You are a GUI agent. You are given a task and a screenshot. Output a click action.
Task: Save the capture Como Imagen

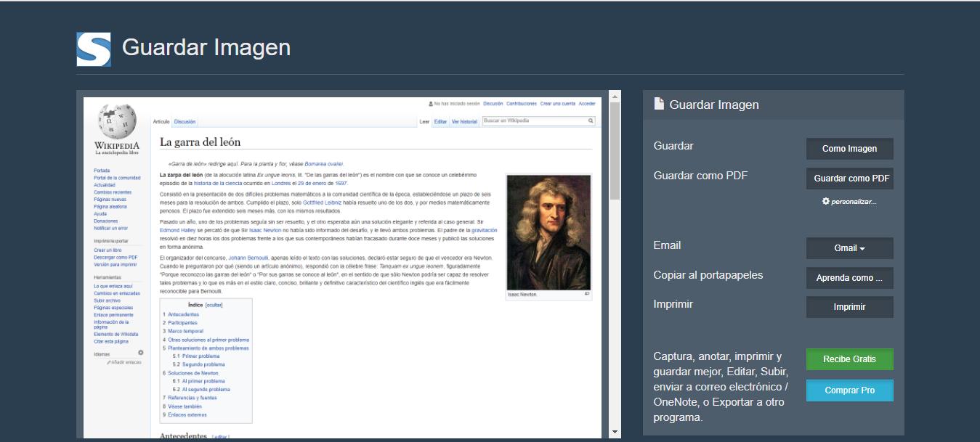pyautogui.click(x=849, y=149)
